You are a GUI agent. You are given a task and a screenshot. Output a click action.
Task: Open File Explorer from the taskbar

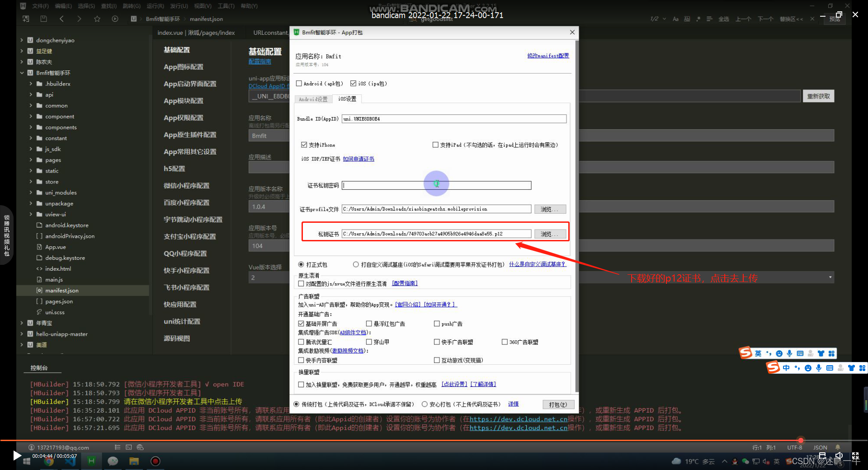pyautogui.click(x=134, y=461)
